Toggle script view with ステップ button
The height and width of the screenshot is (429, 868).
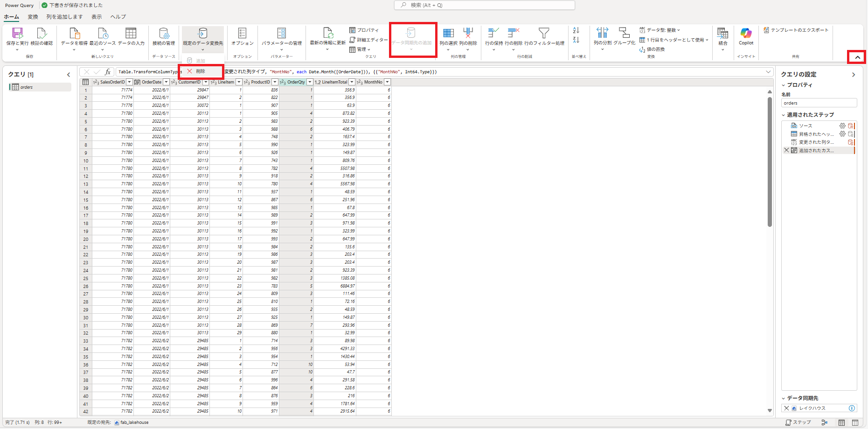(x=798, y=422)
